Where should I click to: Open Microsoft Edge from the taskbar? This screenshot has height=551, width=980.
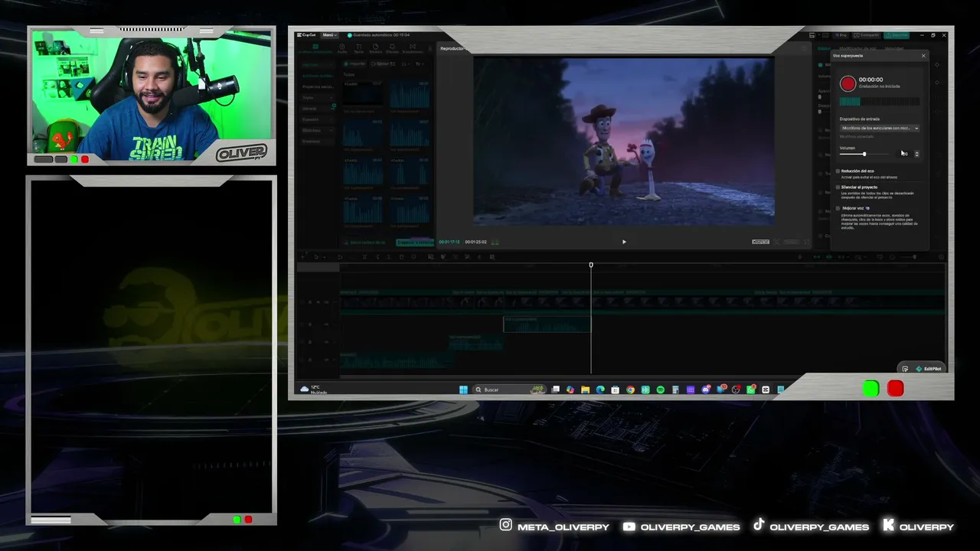[600, 390]
